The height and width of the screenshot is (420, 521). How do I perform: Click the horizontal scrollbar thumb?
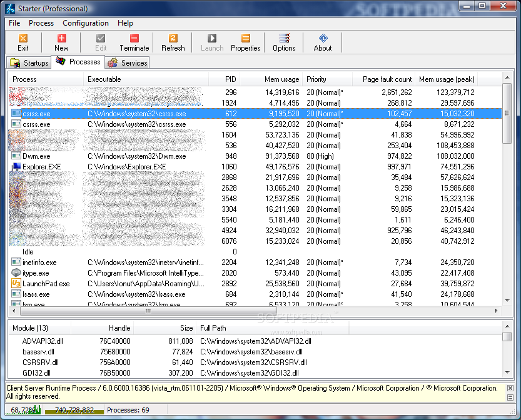pos(148,311)
